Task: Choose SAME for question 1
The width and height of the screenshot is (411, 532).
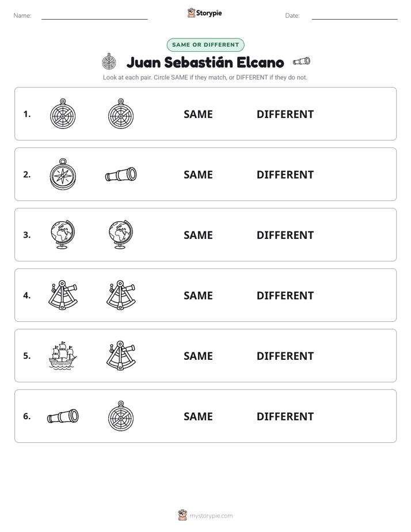Action: point(198,115)
